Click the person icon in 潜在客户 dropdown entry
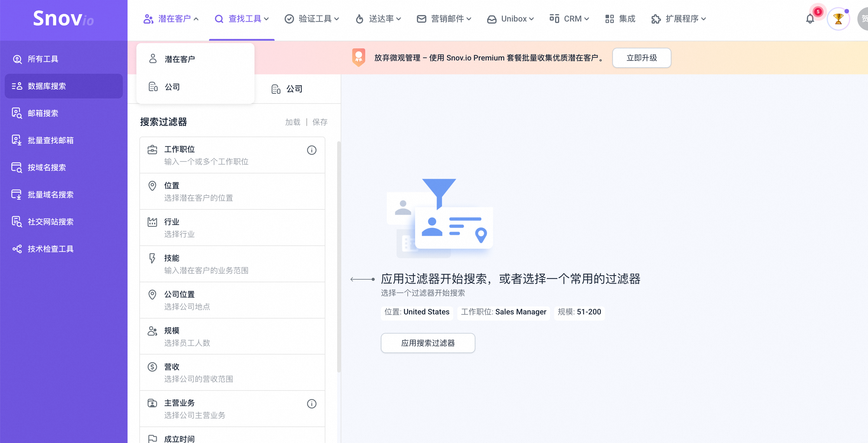The width and height of the screenshot is (868, 443). 153,59
